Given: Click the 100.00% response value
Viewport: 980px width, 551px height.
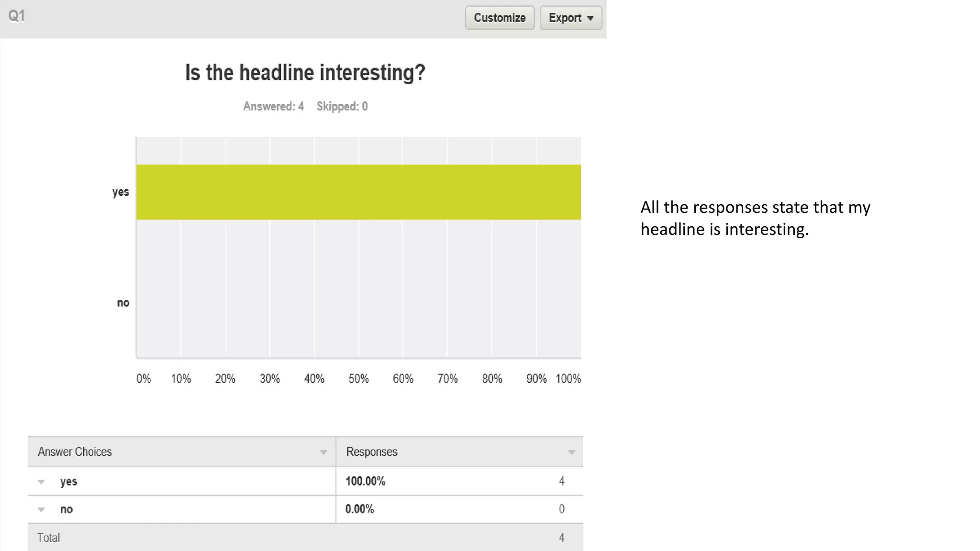Looking at the screenshot, I should (365, 481).
